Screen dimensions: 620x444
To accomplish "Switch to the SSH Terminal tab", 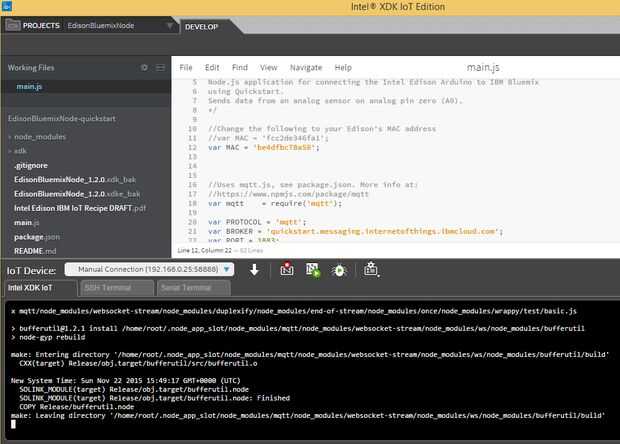I will tap(117, 288).
